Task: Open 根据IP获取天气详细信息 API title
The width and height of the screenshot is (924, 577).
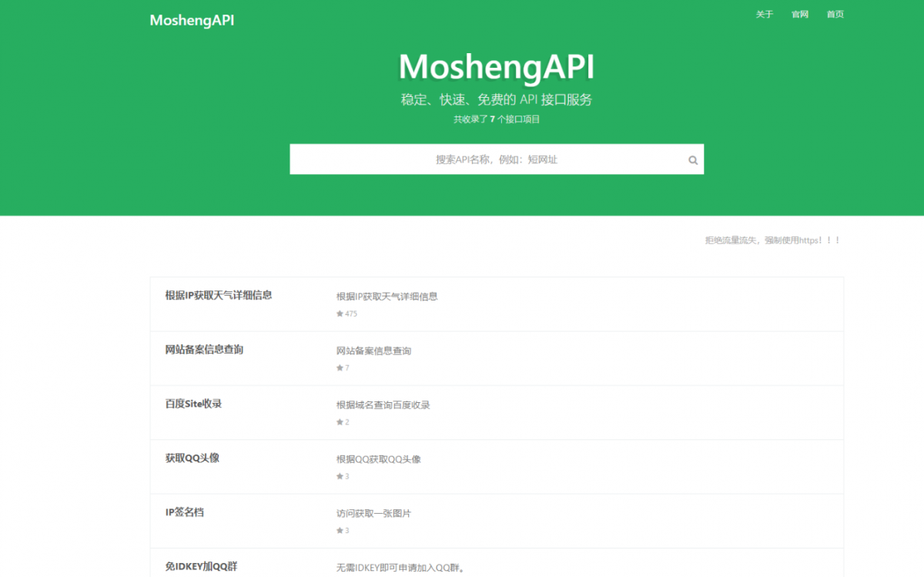Action: pos(219,295)
